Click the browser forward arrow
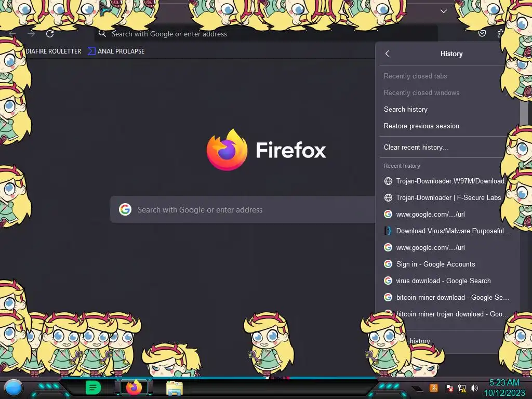The height and width of the screenshot is (399, 532). 31,34
